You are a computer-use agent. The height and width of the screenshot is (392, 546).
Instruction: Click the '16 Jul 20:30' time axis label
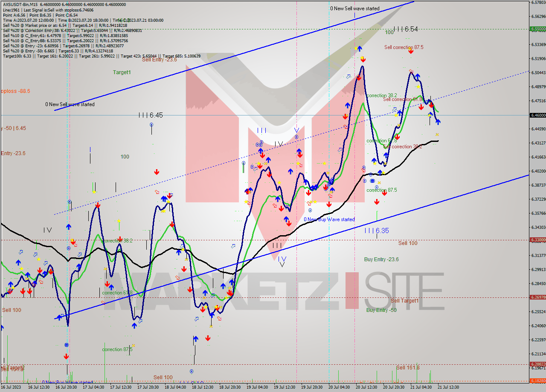click(66, 387)
